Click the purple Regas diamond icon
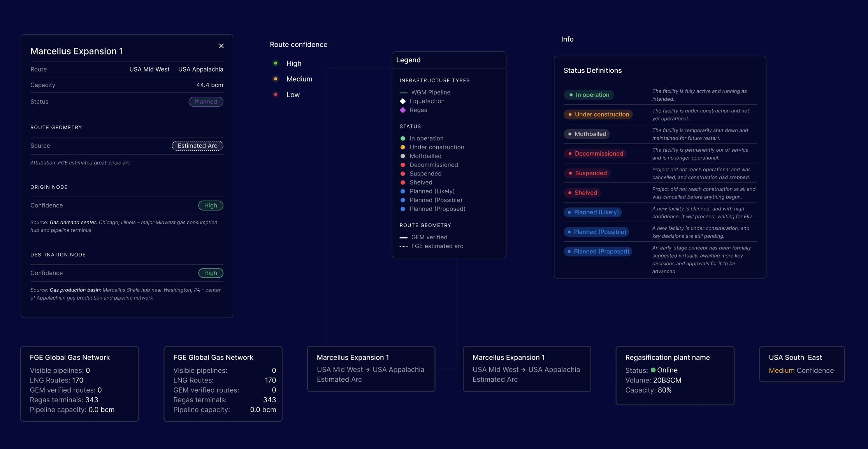Image resolution: width=868 pixels, height=449 pixels. [x=403, y=110]
